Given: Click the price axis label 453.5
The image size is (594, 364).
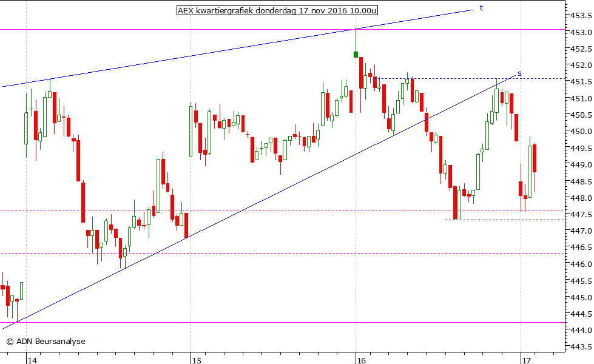Looking at the screenshot, I should point(581,16).
